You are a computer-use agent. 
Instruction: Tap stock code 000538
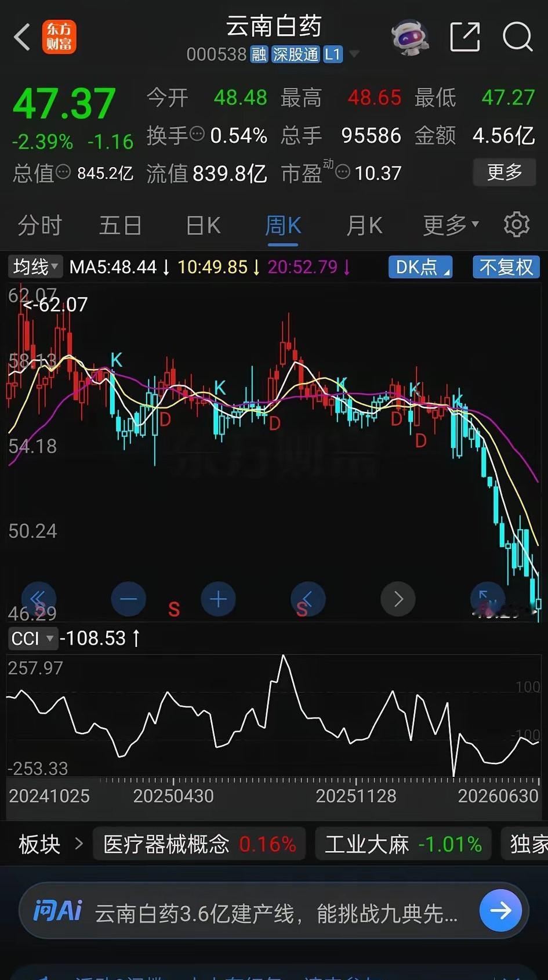tap(217, 55)
